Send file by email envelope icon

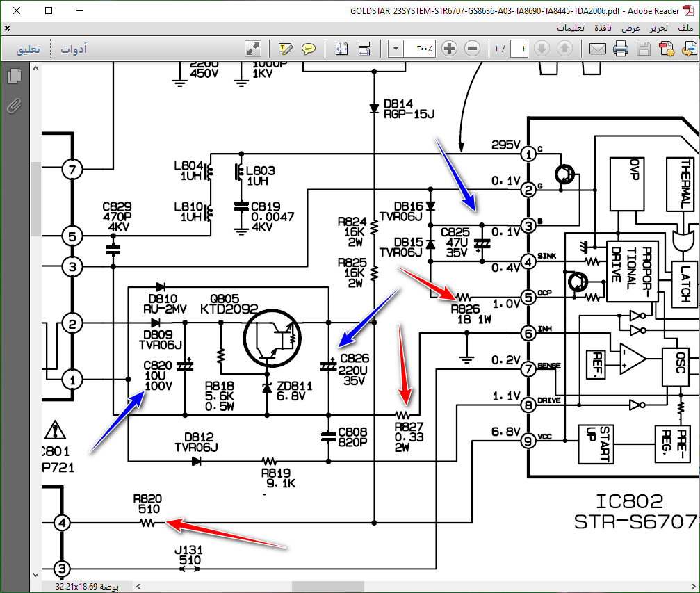coord(597,49)
